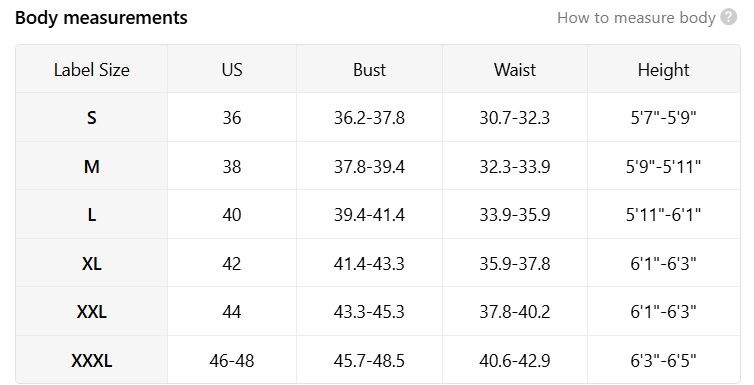Screen dimensions: 754x385
Task: Click the question mark help icon
Action: 729,17
